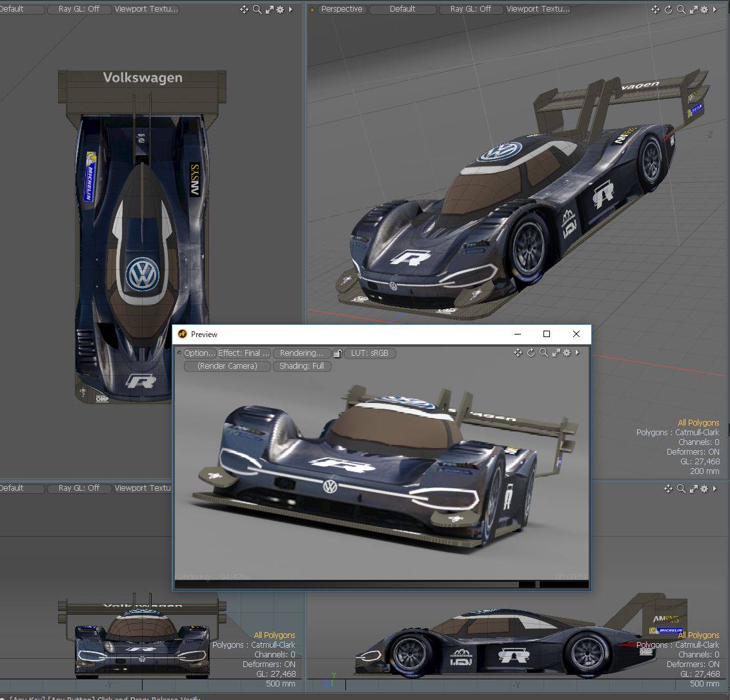Click the Volkswagen wing text in the top view
This screenshot has width=730, height=700.
click(x=143, y=77)
